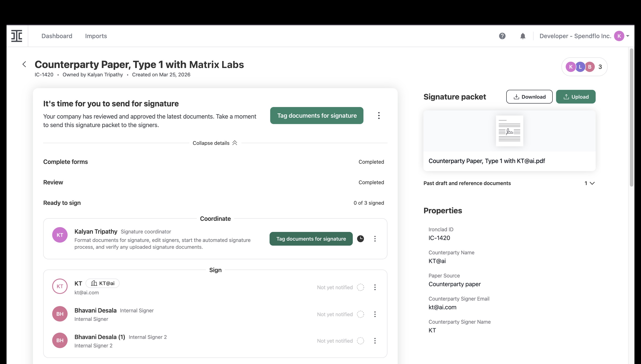Click the Complete forms step row

point(215,162)
